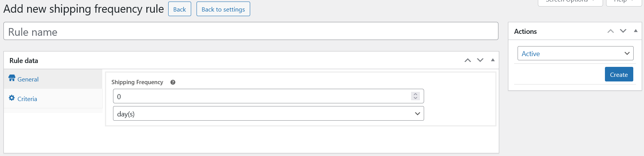Collapse the Rule data panel
The image size is (644, 156).
(493, 60)
